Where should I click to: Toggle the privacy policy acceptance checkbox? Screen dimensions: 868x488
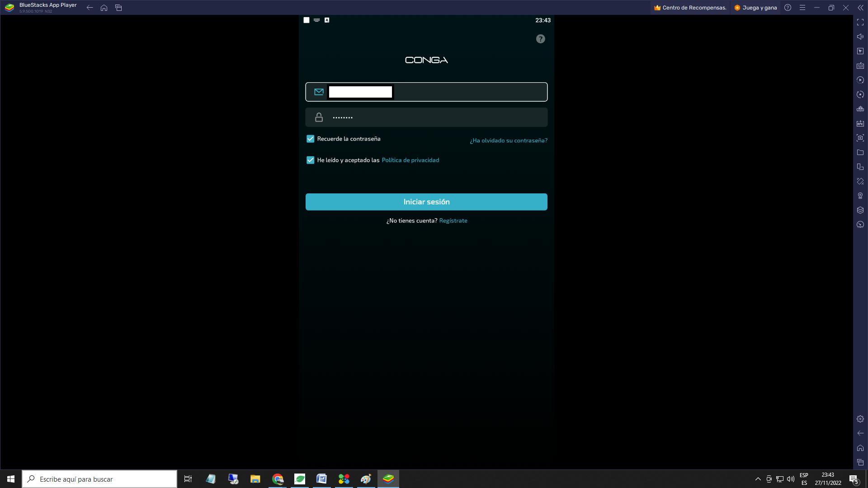point(310,160)
